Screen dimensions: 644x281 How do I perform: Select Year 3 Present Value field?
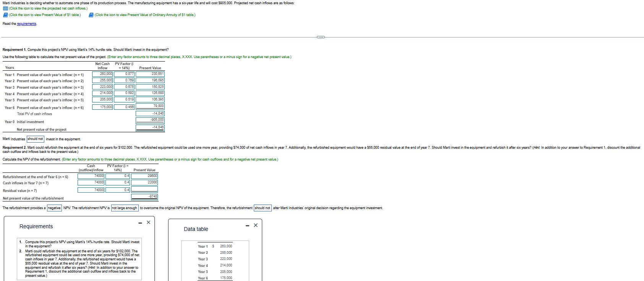pos(150,87)
